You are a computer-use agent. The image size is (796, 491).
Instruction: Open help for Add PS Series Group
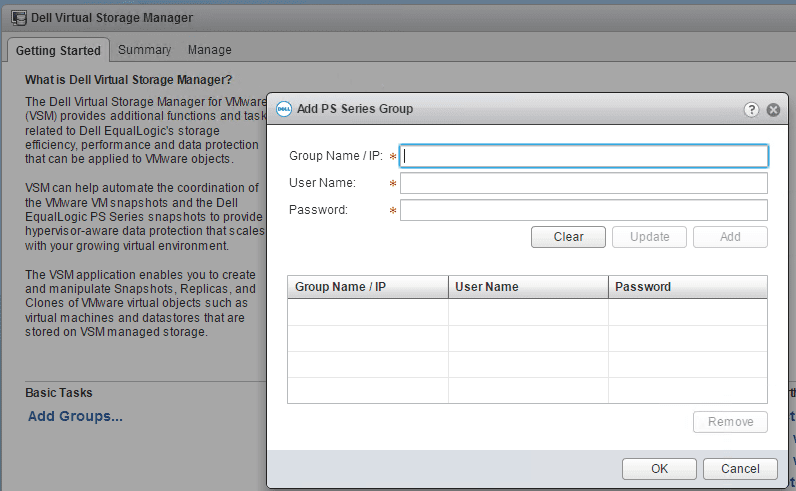(x=752, y=109)
